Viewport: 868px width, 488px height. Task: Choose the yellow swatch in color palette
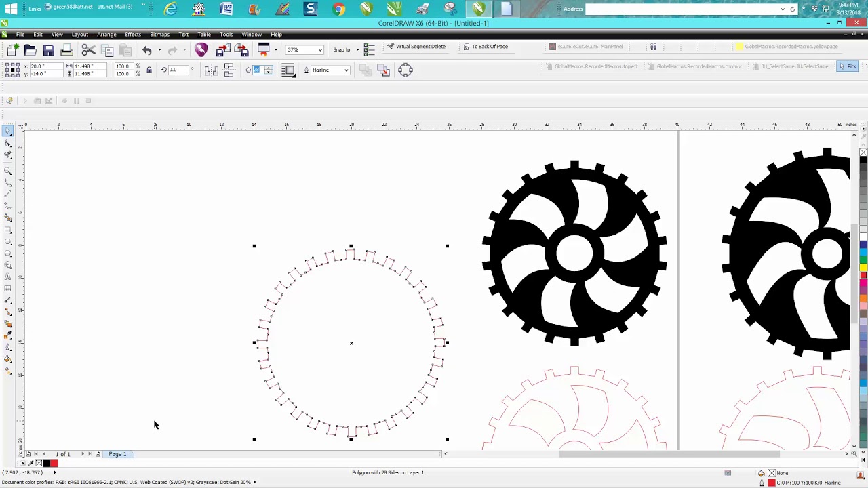click(x=863, y=268)
